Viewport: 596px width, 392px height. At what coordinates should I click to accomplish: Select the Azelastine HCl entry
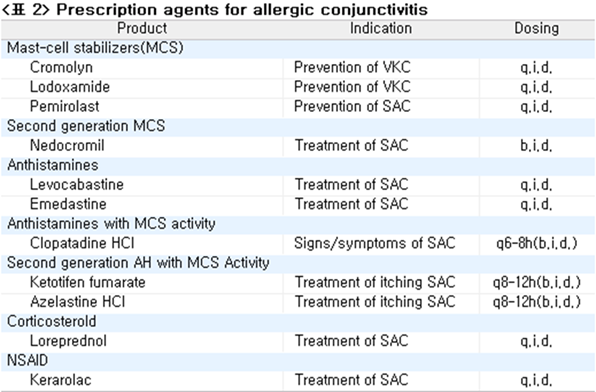(x=78, y=302)
